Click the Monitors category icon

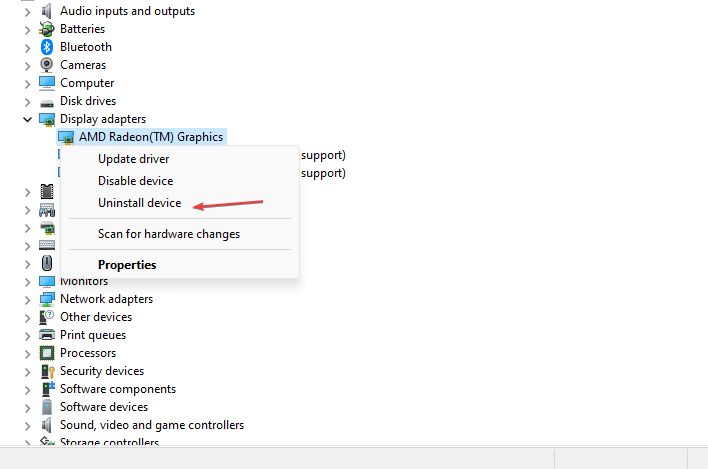pos(47,282)
